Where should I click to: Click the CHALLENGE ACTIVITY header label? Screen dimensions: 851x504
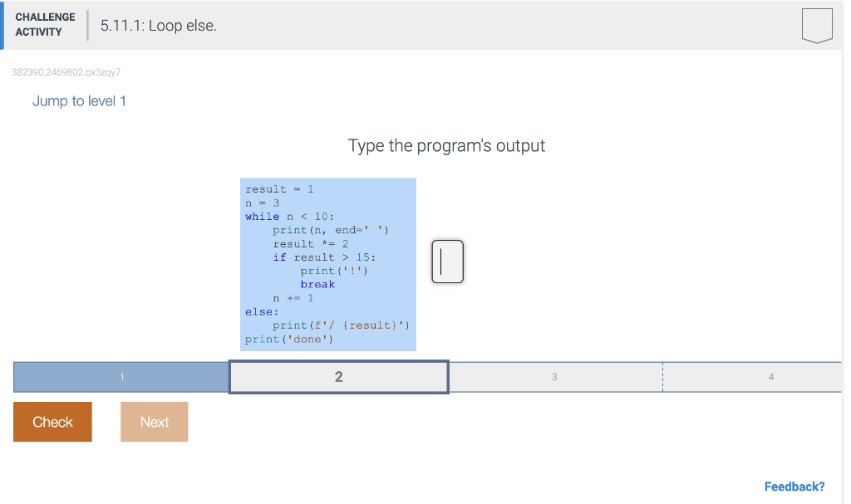click(45, 22)
